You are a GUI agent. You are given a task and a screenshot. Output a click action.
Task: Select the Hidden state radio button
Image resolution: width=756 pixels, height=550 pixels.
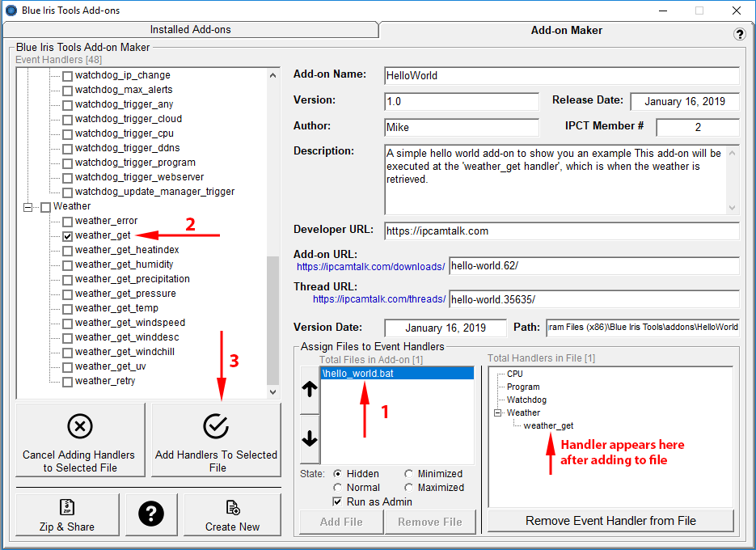[x=337, y=474]
